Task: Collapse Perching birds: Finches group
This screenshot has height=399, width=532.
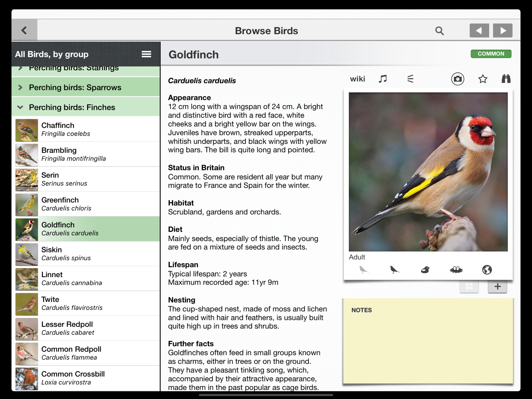Action: click(x=86, y=107)
